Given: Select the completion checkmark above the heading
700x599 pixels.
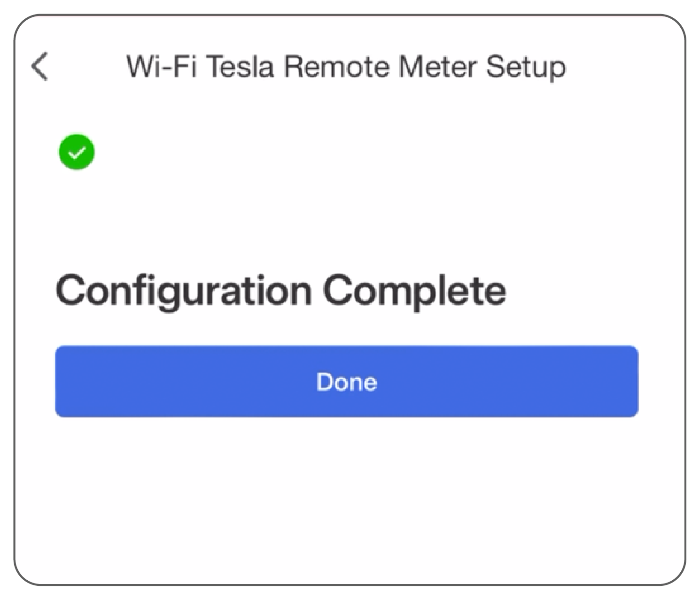Looking at the screenshot, I should point(77,152).
